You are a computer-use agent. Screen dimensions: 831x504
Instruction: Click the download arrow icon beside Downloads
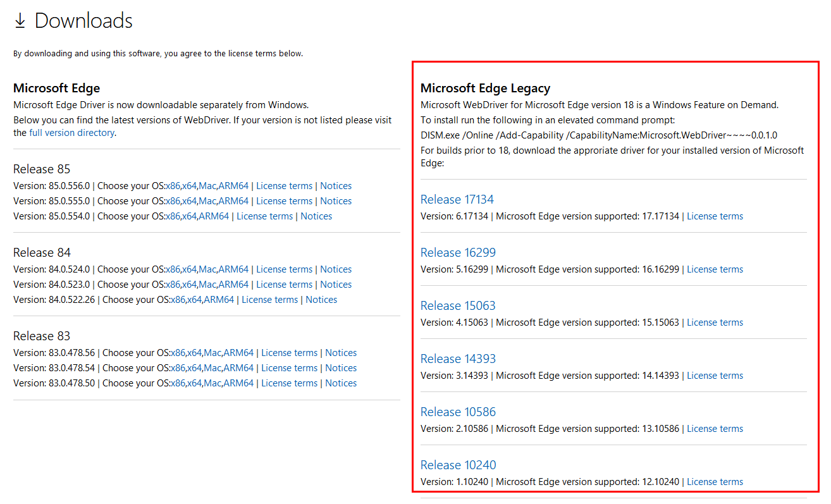(x=20, y=22)
